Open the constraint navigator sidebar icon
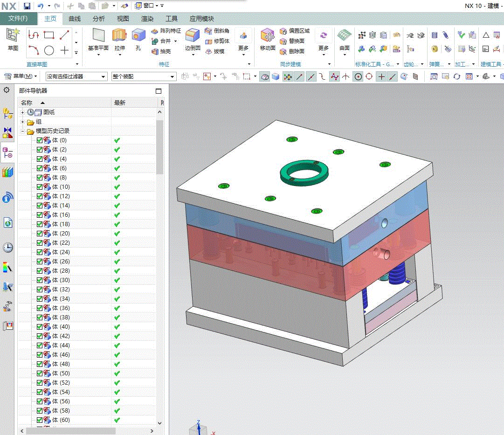Image resolution: width=504 pixels, height=435 pixels. [x=8, y=132]
